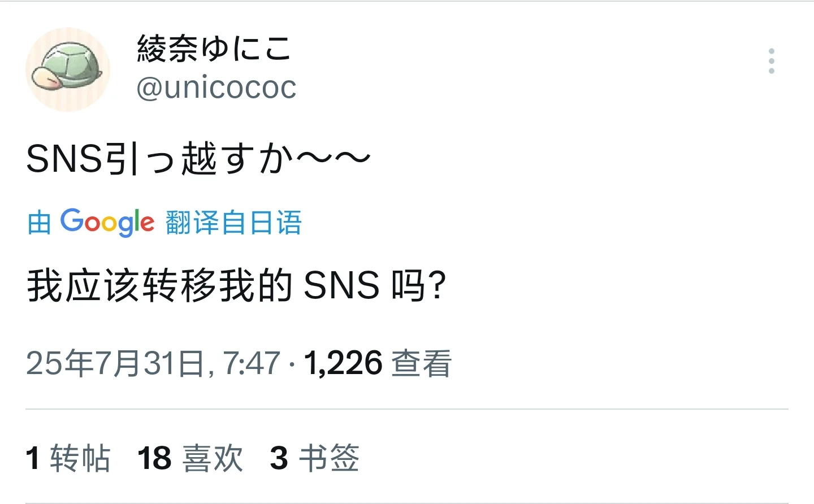Click the Google logo in translation notice

tap(107, 222)
